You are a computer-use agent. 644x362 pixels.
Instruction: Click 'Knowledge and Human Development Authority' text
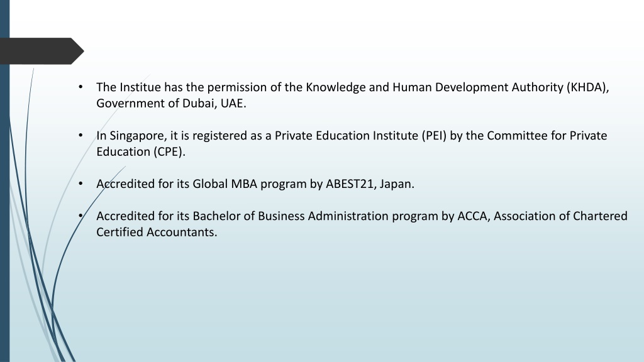435,87
